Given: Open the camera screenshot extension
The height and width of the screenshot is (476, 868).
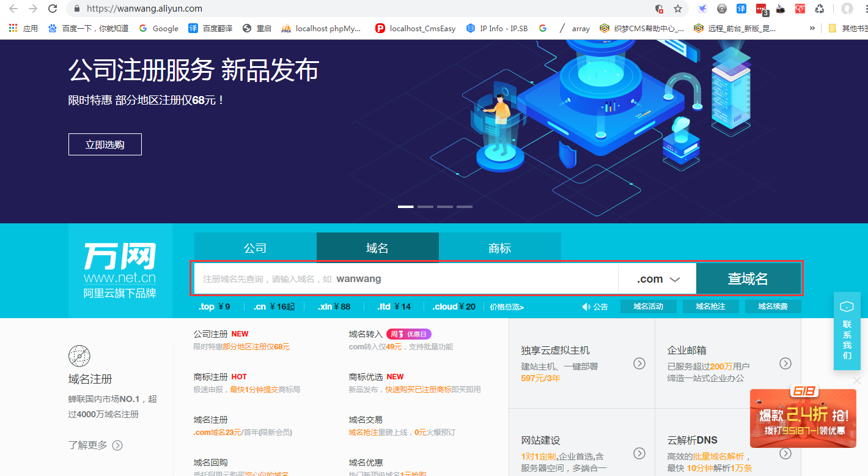Looking at the screenshot, I should coord(781,9).
